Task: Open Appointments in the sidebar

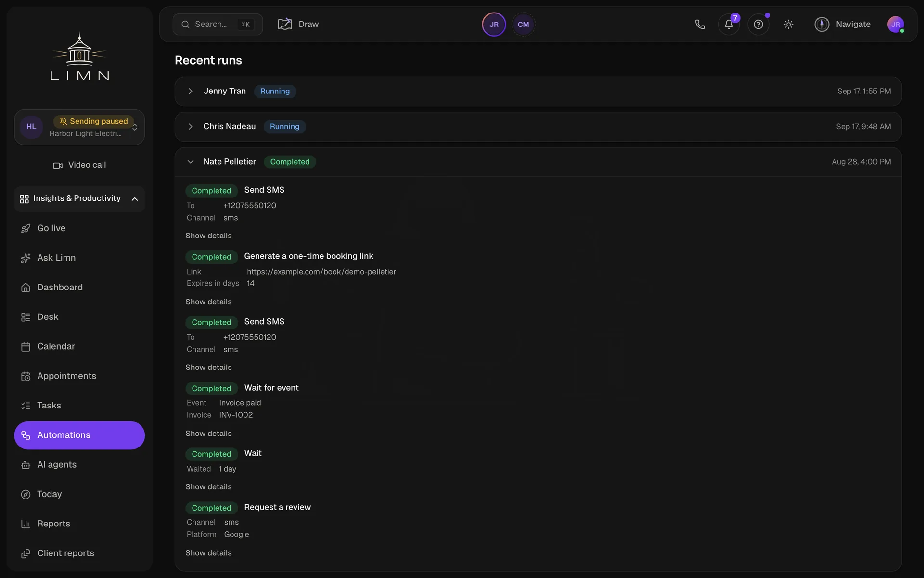Action: coord(79,376)
